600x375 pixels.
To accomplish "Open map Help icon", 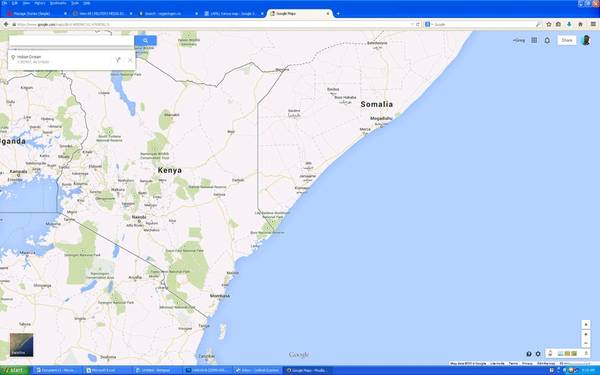I will 529,354.
